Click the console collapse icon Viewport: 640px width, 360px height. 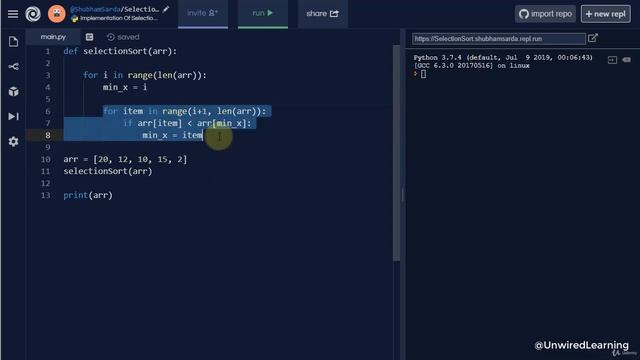[x=612, y=60]
